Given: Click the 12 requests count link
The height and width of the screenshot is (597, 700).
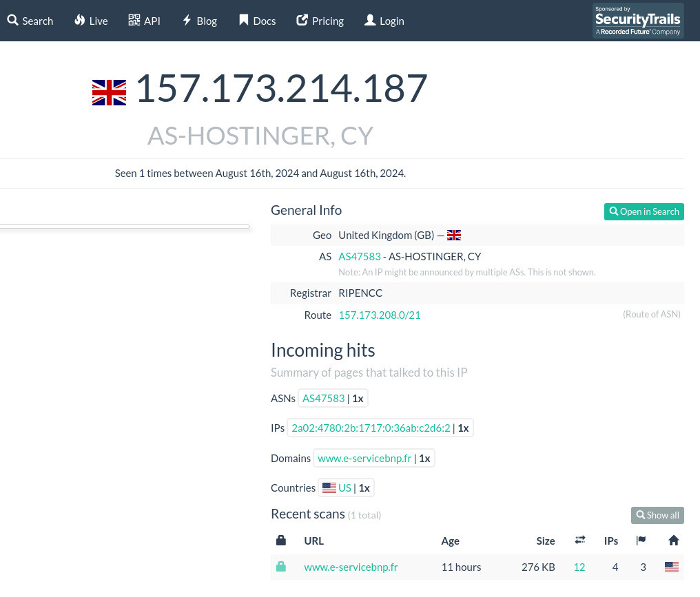Looking at the screenshot, I should (579, 567).
